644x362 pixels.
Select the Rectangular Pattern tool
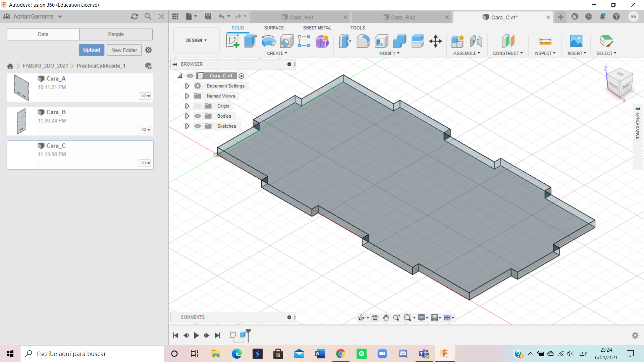tap(304, 41)
